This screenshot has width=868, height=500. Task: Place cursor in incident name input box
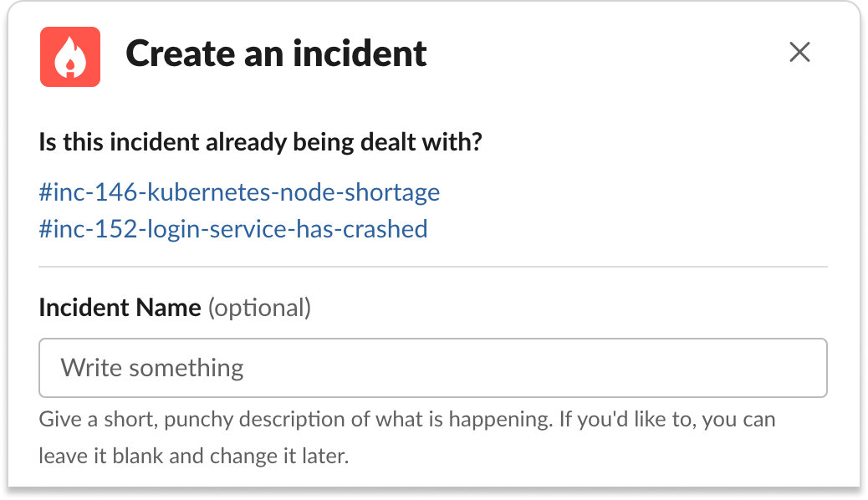click(433, 368)
